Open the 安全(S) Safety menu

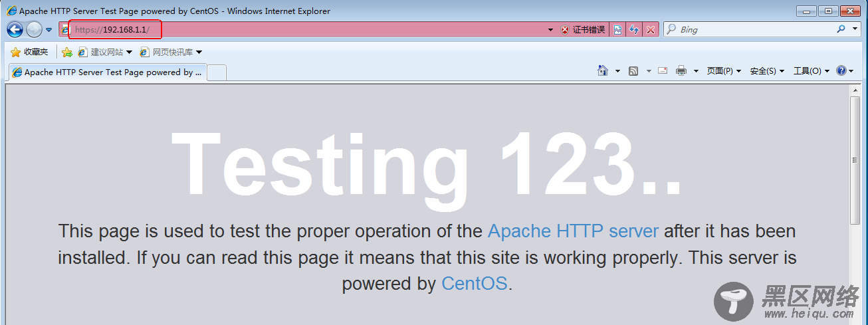tap(767, 71)
